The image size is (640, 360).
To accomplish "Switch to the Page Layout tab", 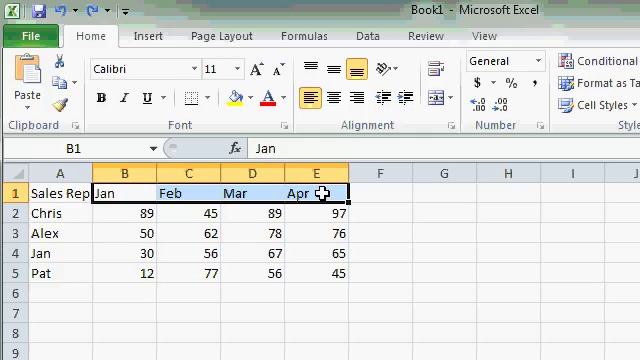I will [222, 36].
